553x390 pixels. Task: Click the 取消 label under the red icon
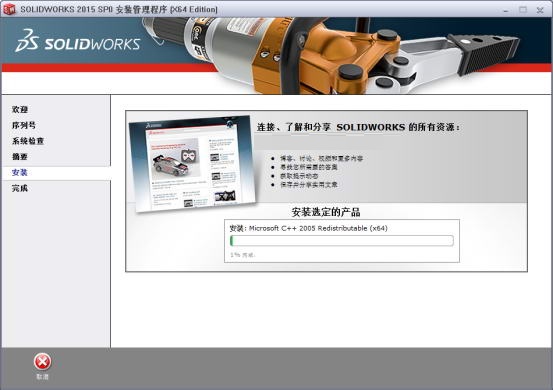pos(42,377)
